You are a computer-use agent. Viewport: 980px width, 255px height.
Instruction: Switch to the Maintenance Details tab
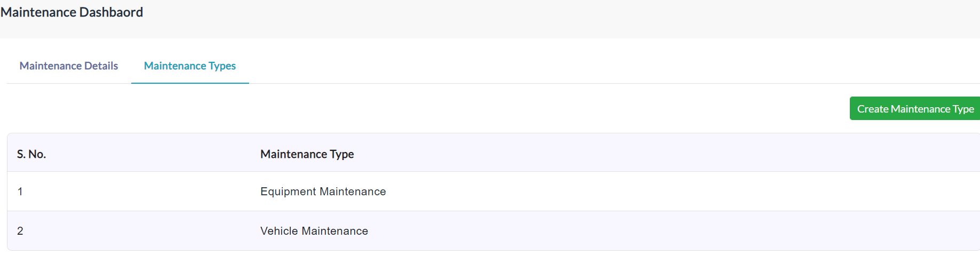click(69, 66)
